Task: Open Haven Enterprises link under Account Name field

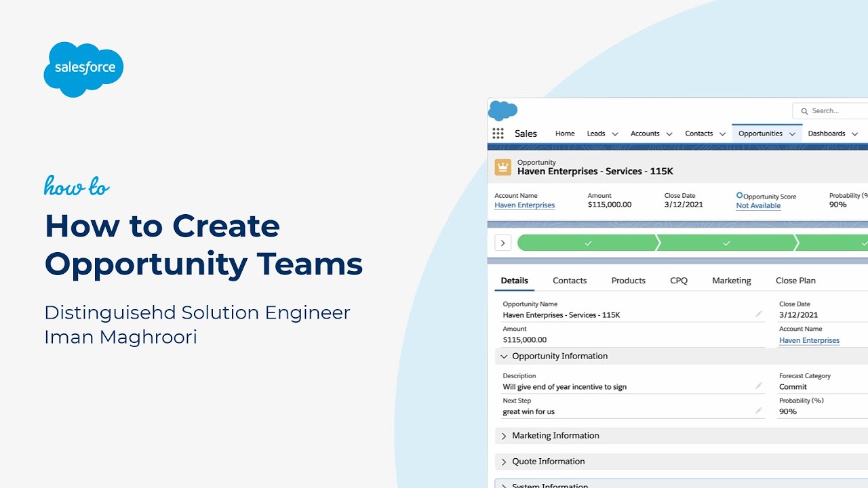Action: click(x=809, y=341)
